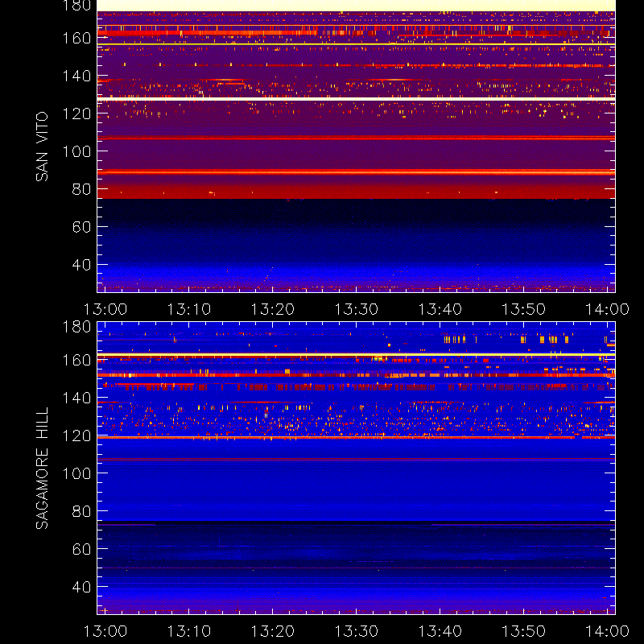This screenshot has width=644, height=644.
Task: Click the bright white band in SAN VITO spectrogram
Action: (x=356, y=99)
